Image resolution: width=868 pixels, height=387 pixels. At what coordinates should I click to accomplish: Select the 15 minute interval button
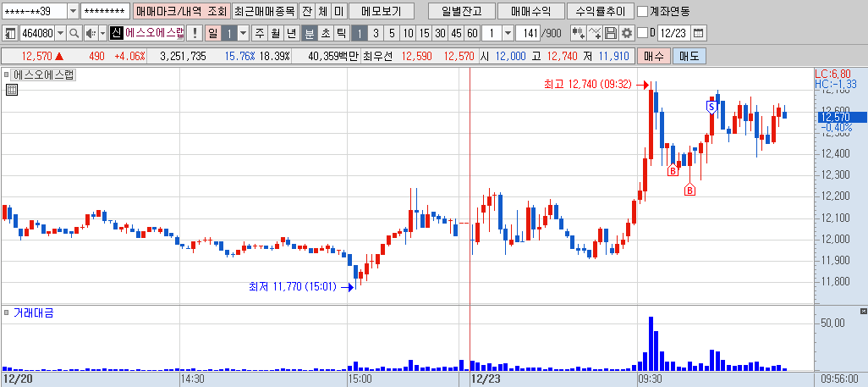(424, 33)
